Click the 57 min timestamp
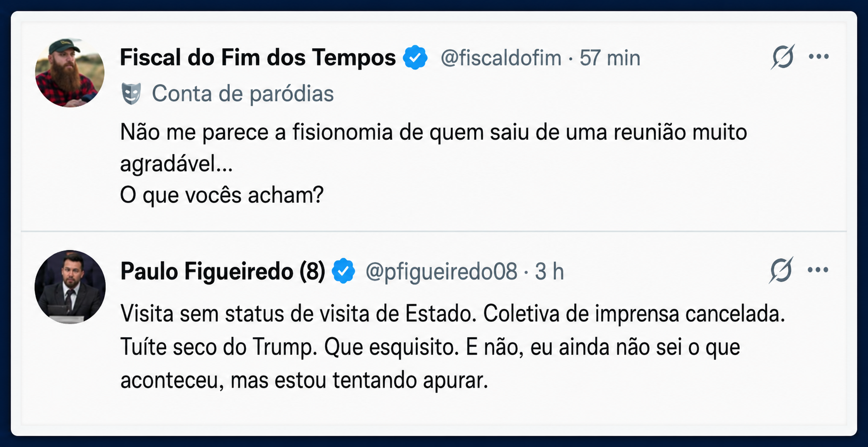Image resolution: width=868 pixels, height=447 pixels. [x=610, y=58]
